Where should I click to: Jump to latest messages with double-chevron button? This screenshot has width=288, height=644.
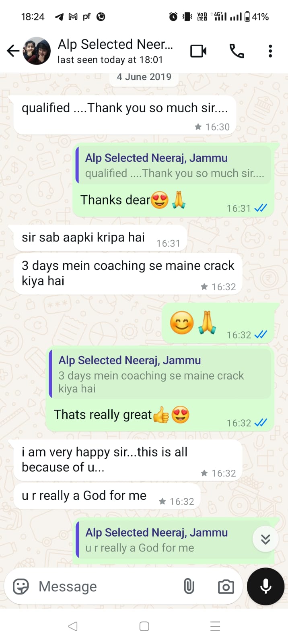(x=265, y=539)
